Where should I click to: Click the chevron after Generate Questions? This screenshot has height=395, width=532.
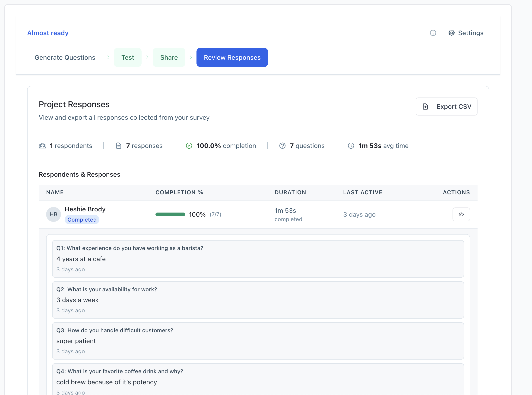pyautogui.click(x=108, y=57)
